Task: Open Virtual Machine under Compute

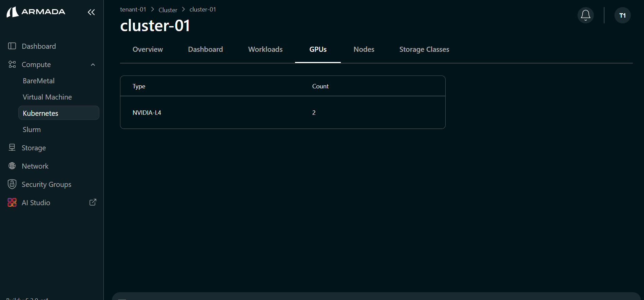Action: tap(47, 97)
